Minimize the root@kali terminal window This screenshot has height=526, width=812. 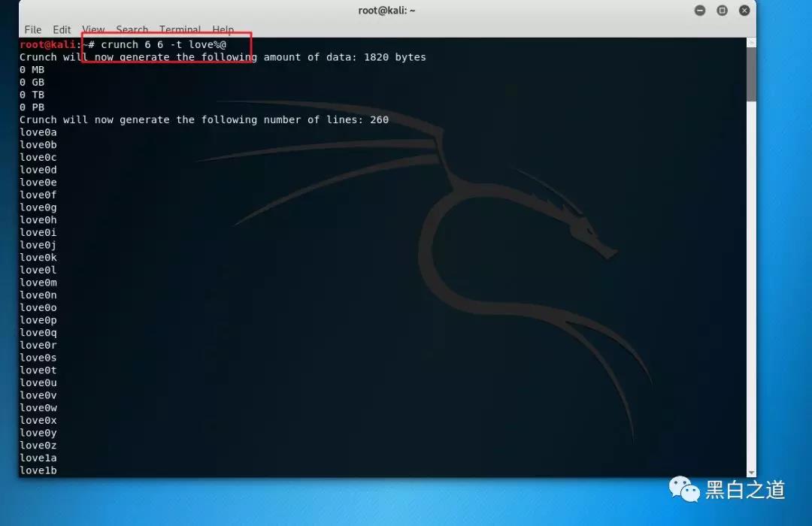[700, 11]
